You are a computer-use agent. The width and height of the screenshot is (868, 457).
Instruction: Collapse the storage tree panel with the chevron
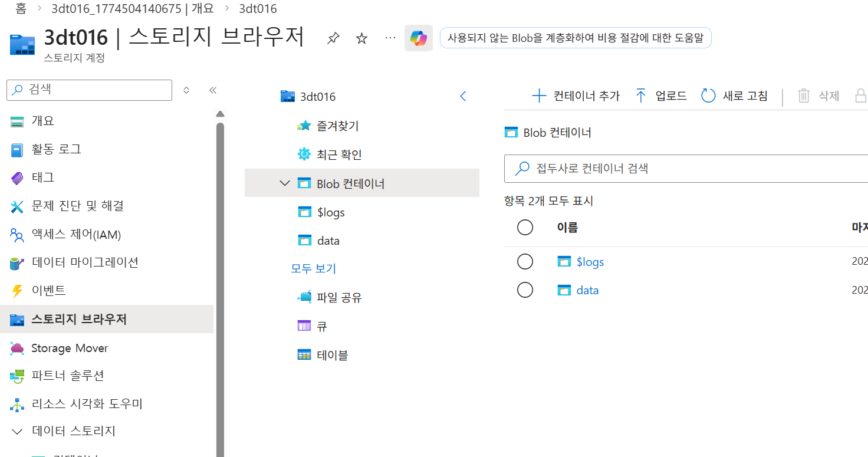(463, 97)
